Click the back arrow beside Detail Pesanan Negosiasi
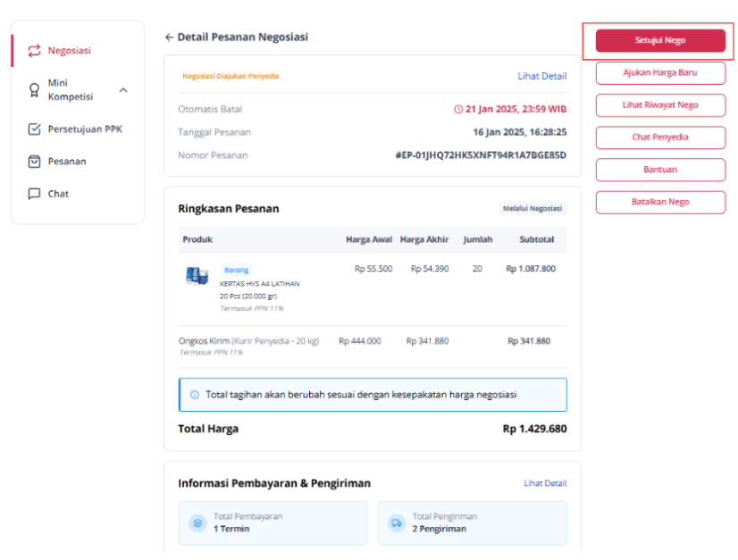 (169, 38)
